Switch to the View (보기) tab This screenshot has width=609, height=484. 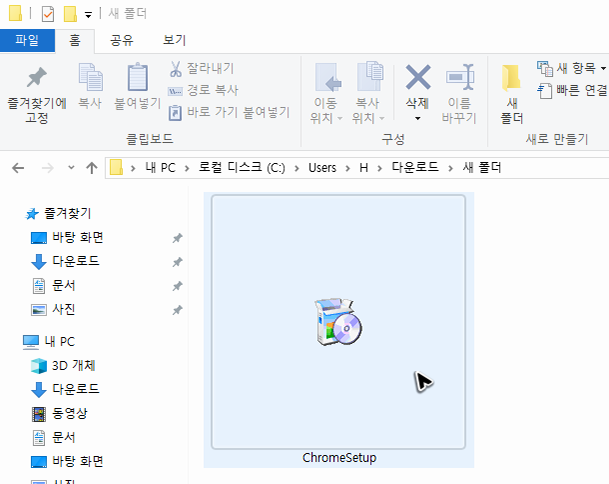click(174, 40)
